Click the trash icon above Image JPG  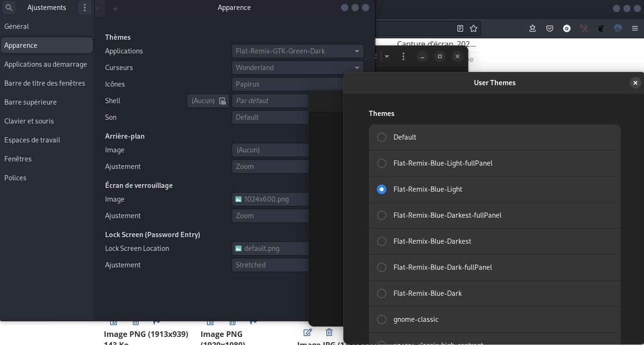329,332
